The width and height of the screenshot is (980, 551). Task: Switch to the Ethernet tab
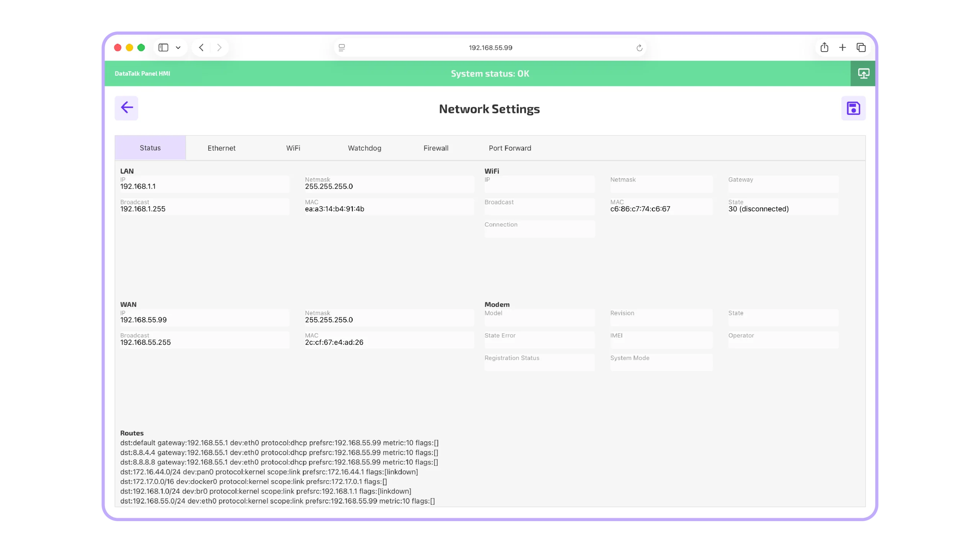(221, 148)
